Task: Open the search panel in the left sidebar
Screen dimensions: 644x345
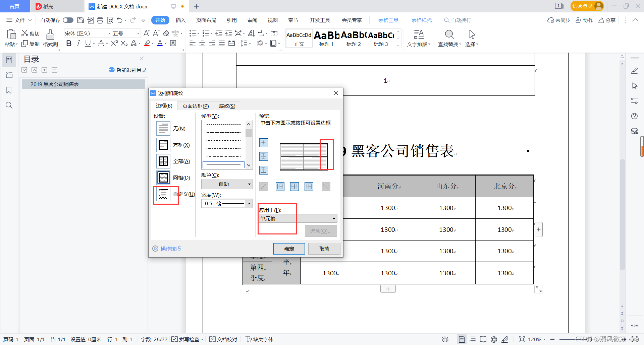Action: pyautogui.click(x=9, y=105)
